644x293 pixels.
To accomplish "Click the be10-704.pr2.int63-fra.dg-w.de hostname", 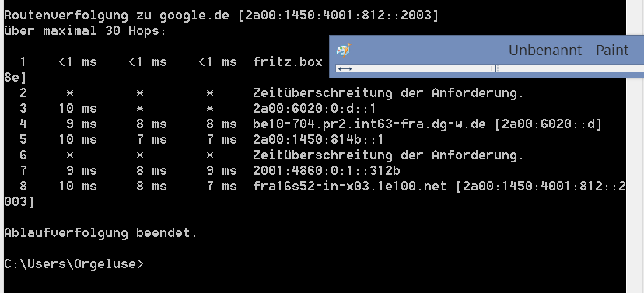I will 369,124.
